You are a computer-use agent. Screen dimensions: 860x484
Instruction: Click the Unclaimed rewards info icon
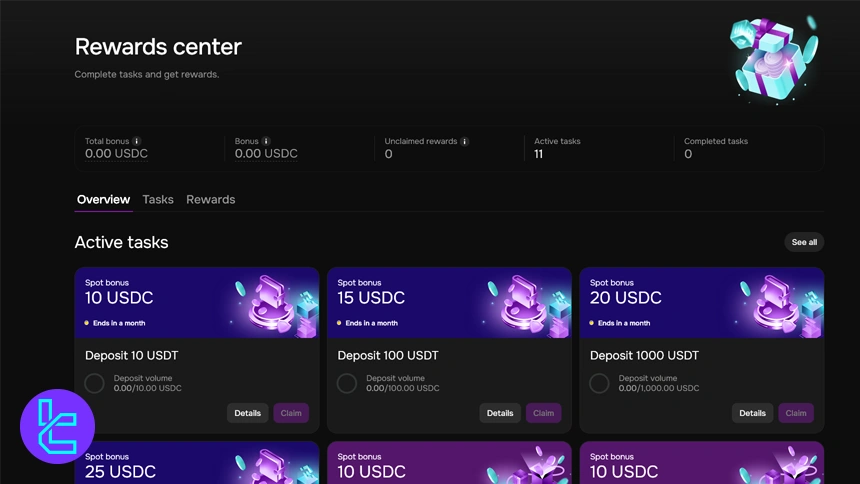click(x=465, y=142)
